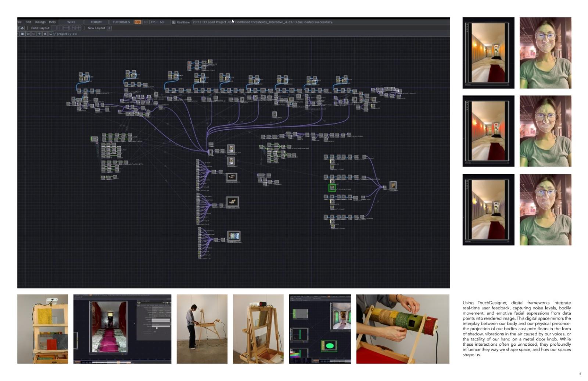Screen dimensions: 588x381
Task: Click the back arrow in network path bar
Action: pos(28,34)
